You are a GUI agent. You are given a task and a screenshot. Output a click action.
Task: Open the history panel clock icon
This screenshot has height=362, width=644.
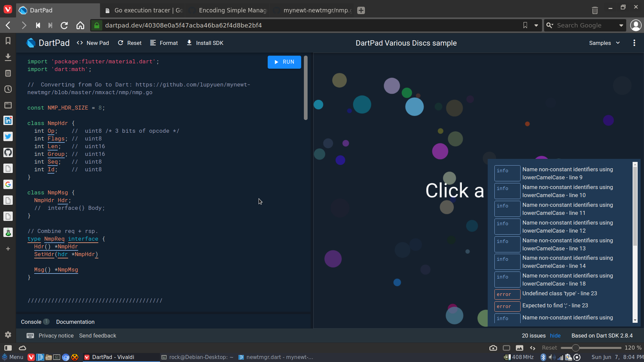(8, 89)
